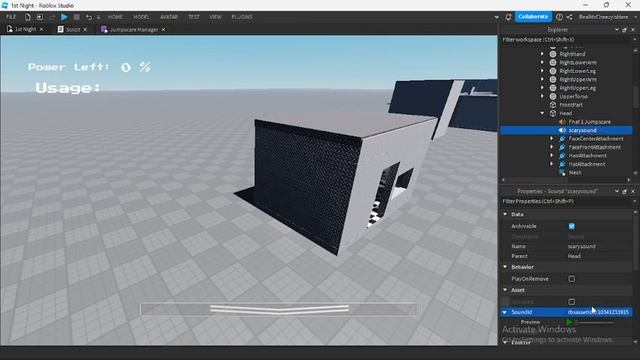Close the Properties panel

pyautogui.click(x=633, y=191)
